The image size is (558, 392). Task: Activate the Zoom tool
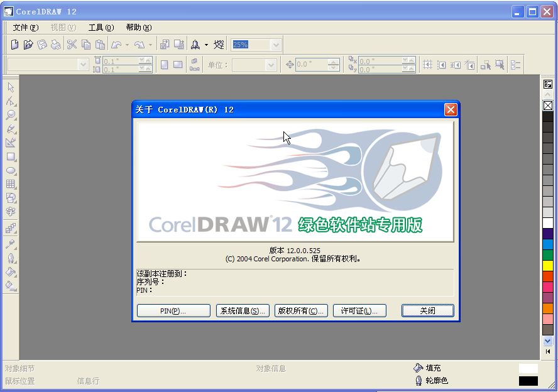tap(9, 115)
